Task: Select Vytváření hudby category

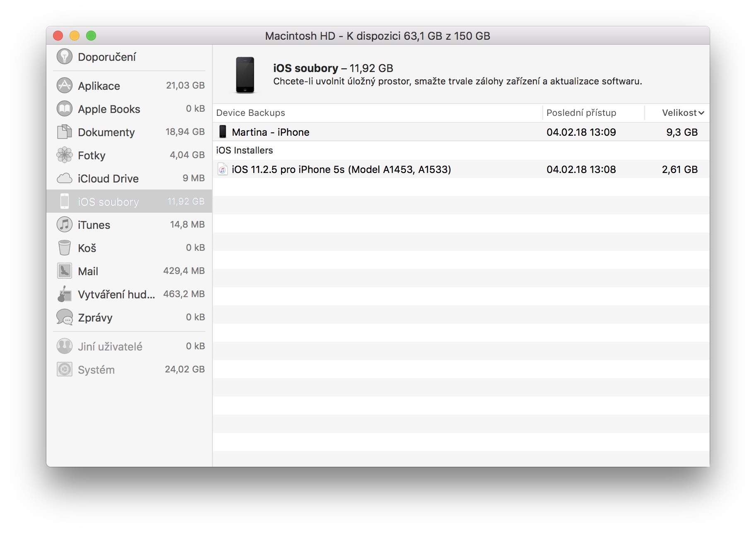Action: [x=129, y=294]
